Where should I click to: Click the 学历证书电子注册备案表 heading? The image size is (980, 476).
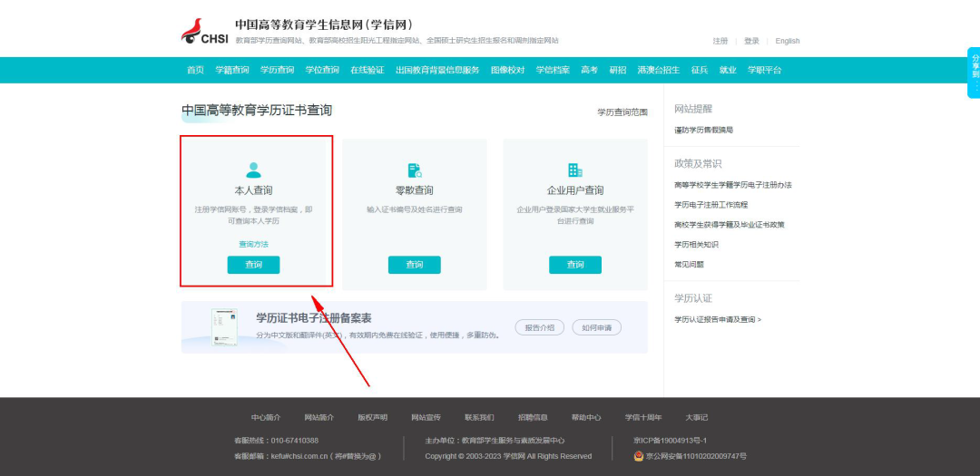tap(314, 318)
